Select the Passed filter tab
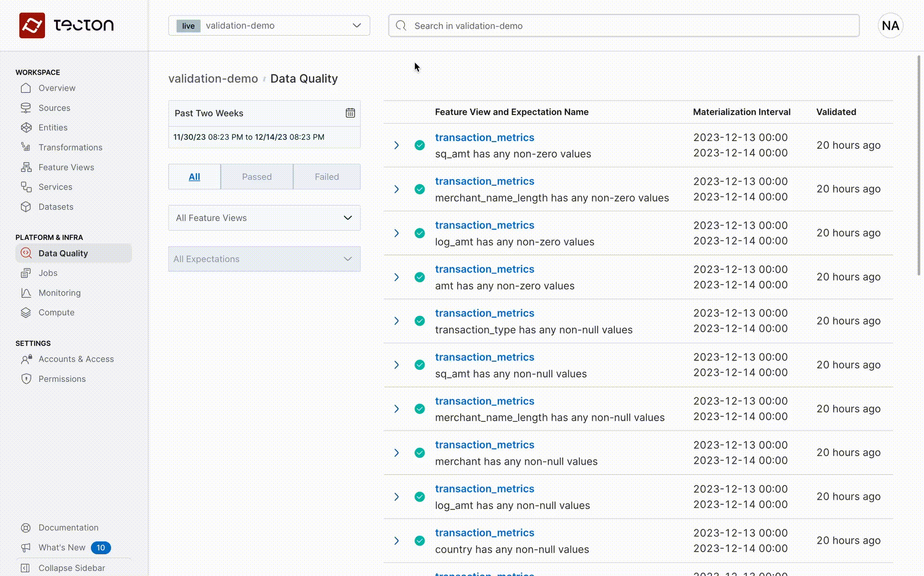 (x=257, y=177)
